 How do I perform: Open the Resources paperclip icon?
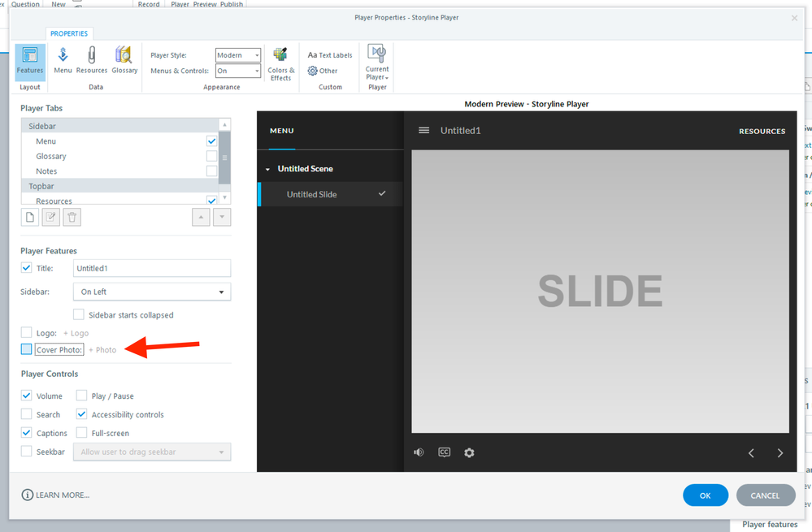(x=92, y=58)
